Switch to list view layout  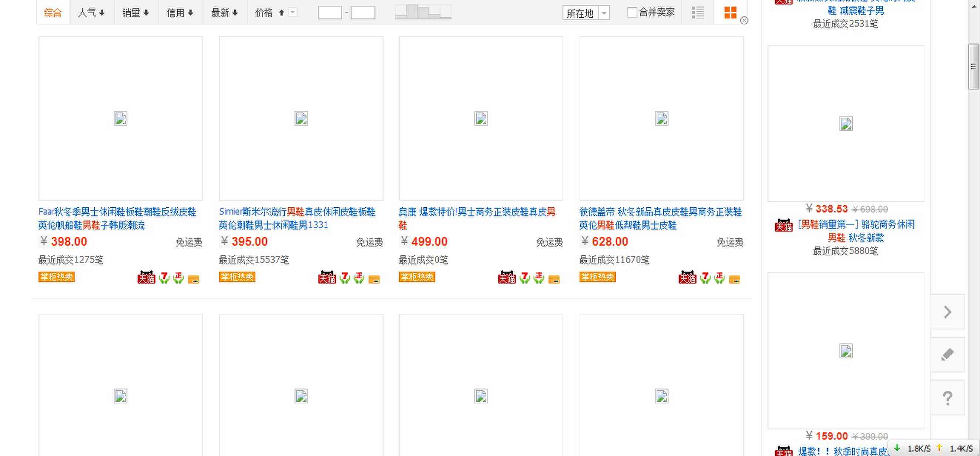[x=698, y=13]
